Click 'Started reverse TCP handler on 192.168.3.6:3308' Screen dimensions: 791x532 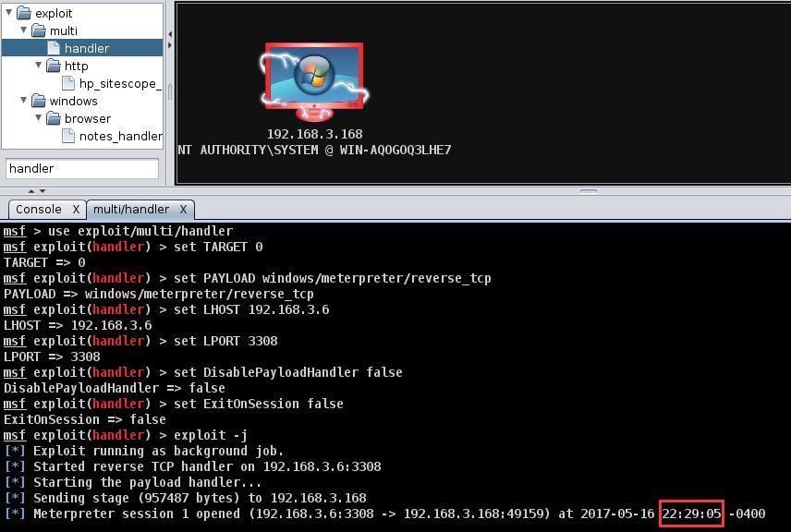(x=192, y=466)
